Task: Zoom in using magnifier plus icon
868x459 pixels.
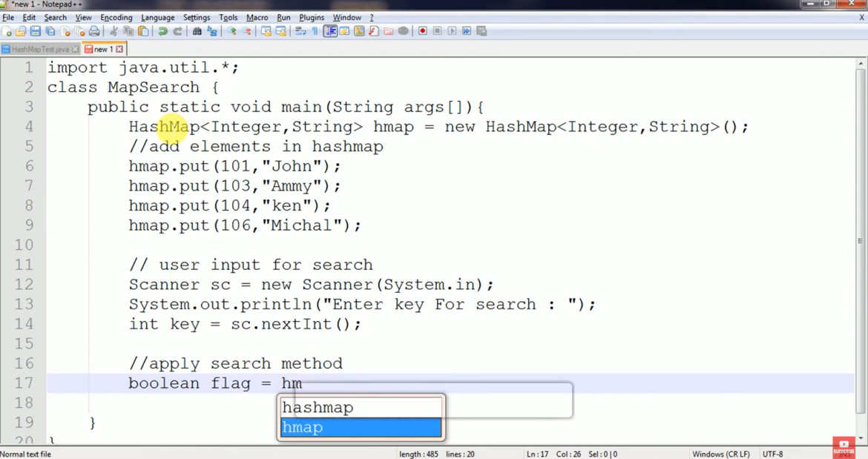Action: coord(232,31)
